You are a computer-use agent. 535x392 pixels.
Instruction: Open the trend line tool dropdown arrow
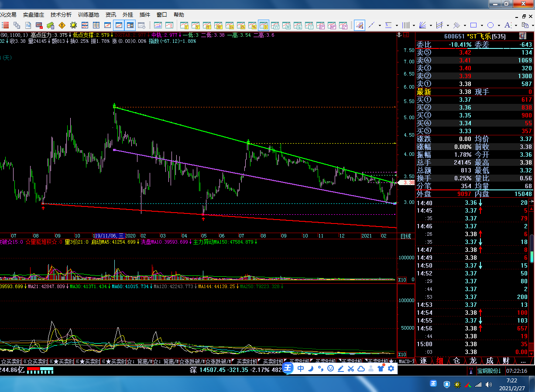380,25
